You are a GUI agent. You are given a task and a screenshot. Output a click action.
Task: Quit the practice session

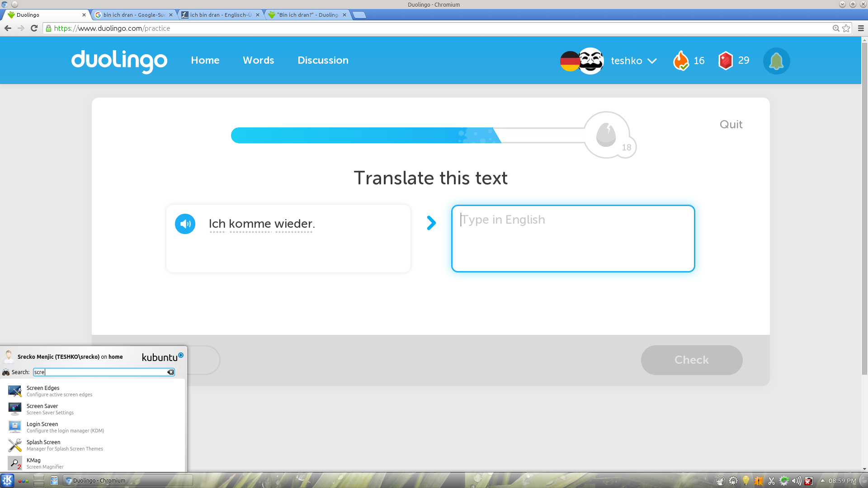[731, 124]
